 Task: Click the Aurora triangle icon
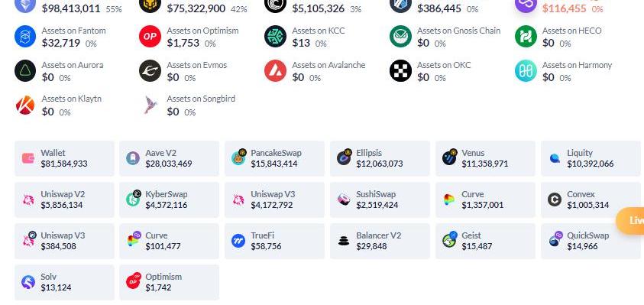tap(25, 70)
